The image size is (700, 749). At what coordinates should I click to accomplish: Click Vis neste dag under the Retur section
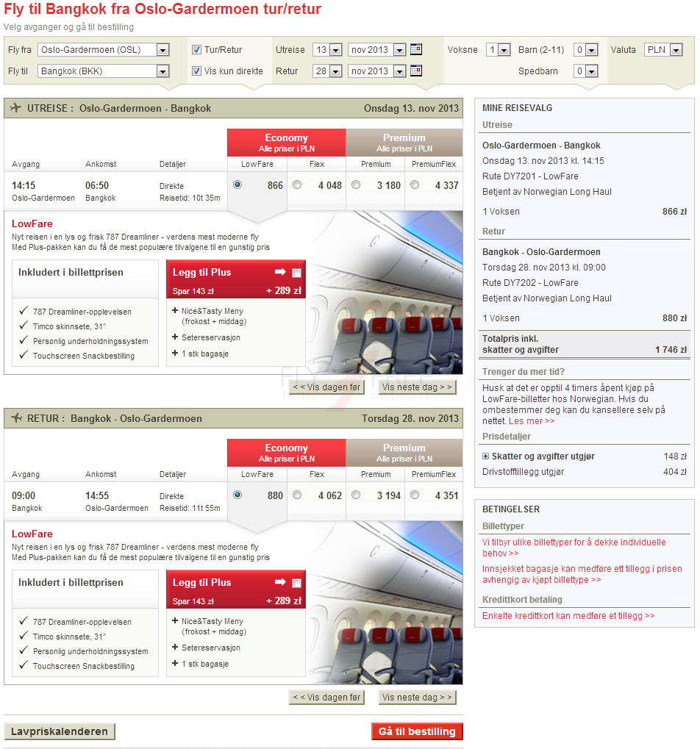pos(417,697)
